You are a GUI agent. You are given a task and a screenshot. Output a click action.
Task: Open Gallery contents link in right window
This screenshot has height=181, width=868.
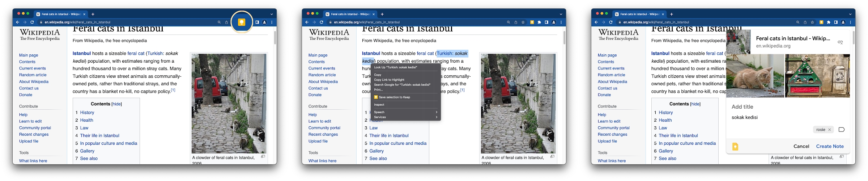click(x=666, y=151)
